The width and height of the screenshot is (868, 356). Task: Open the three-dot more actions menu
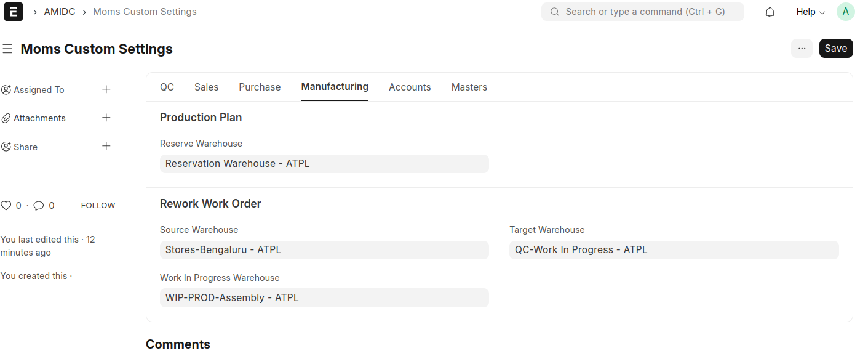pyautogui.click(x=802, y=49)
